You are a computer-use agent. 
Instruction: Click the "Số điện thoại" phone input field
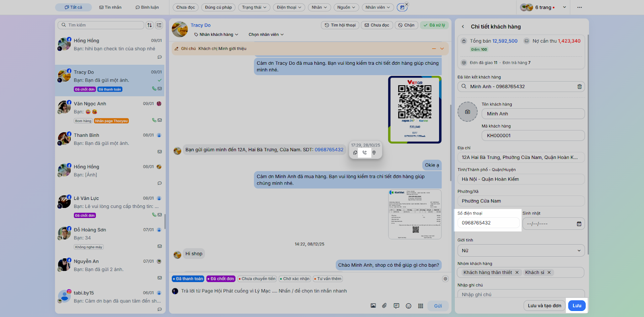[x=488, y=223]
